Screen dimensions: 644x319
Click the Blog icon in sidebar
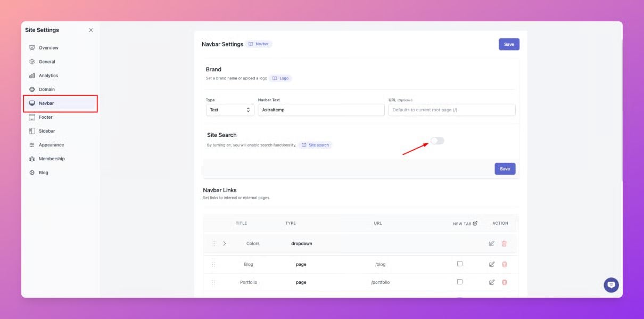coord(32,173)
